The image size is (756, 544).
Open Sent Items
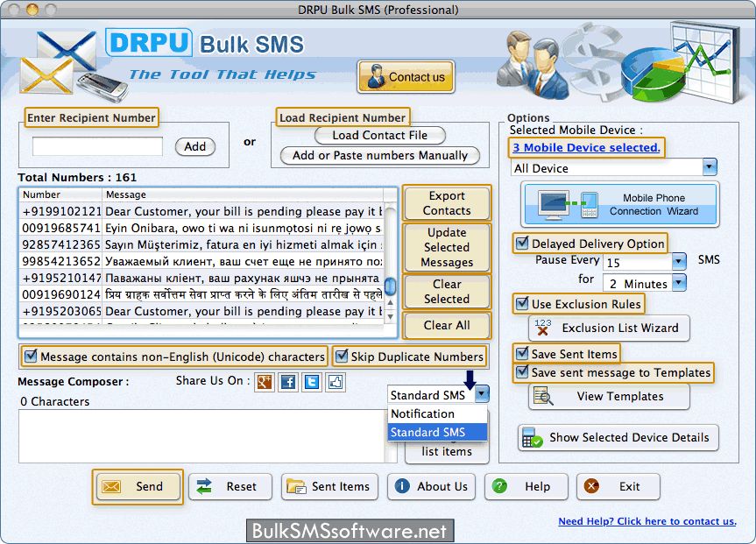click(329, 486)
